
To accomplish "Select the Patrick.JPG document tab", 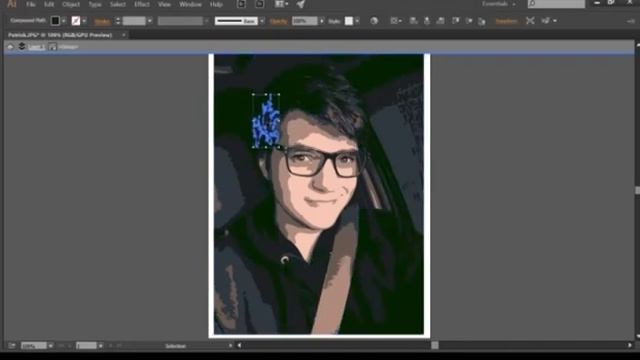I will click(60, 35).
